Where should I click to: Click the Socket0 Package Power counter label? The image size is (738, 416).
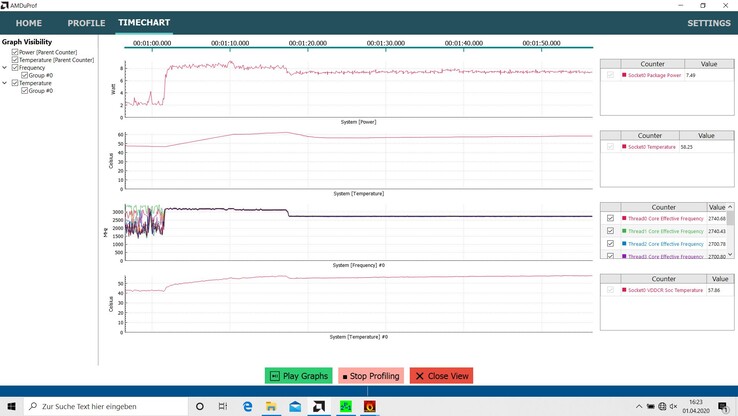(654, 75)
